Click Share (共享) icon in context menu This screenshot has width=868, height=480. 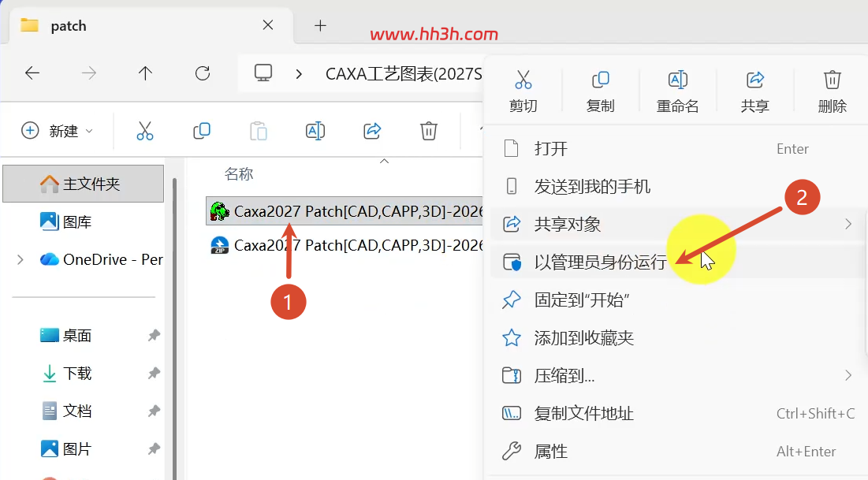[x=755, y=80]
